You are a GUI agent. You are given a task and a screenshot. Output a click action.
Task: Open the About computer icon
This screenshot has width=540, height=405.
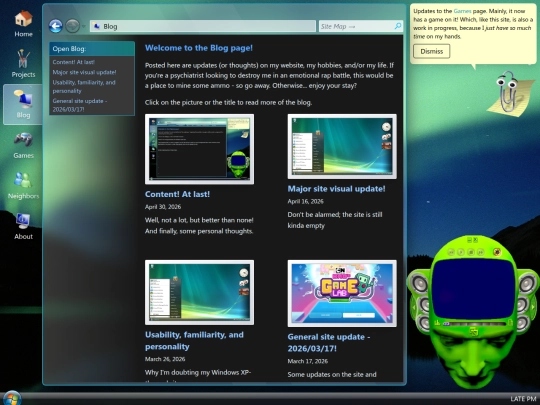(x=23, y=226)
